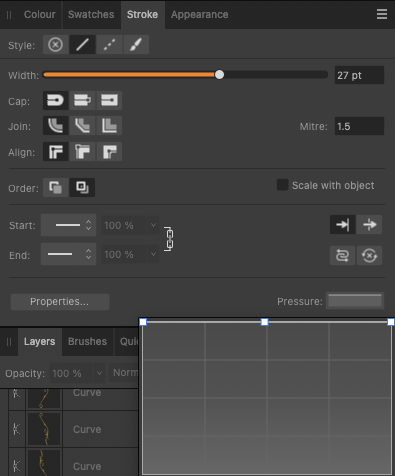Choose the Round cap option
The image size is (395, 476).
coord(56,100)
